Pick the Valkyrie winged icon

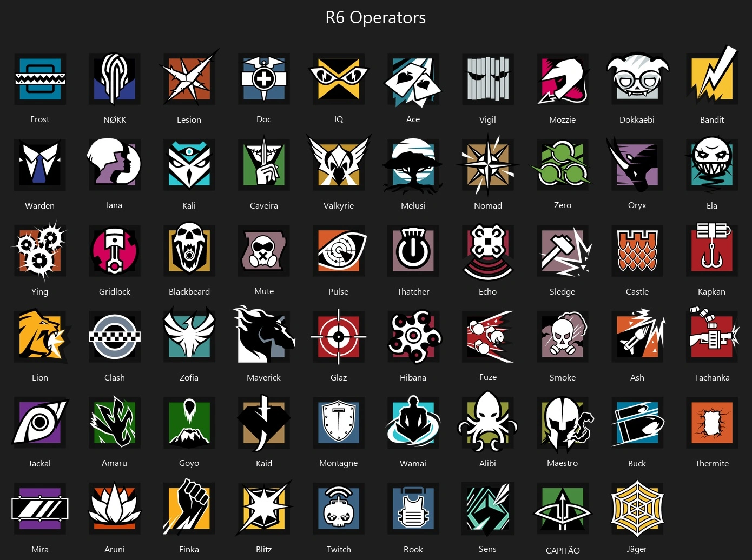pos(339,162)
